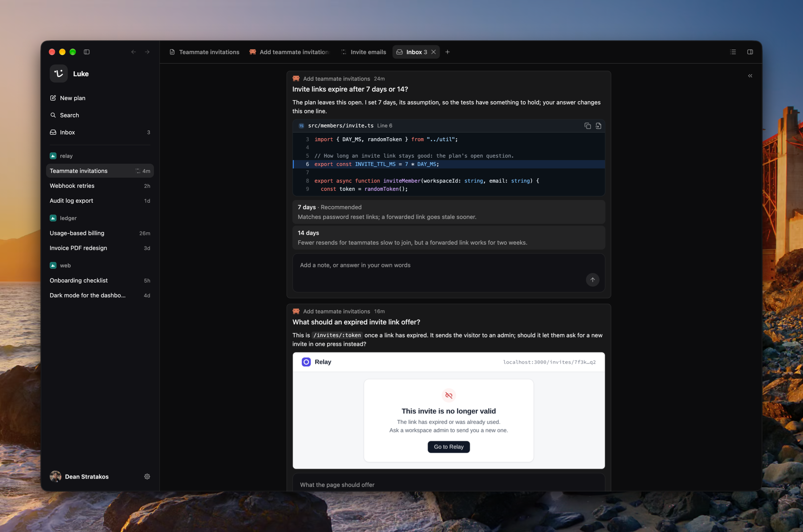803x532 pixels.
Task: Switch to Invite emails tab
Action: pos(363,52)
